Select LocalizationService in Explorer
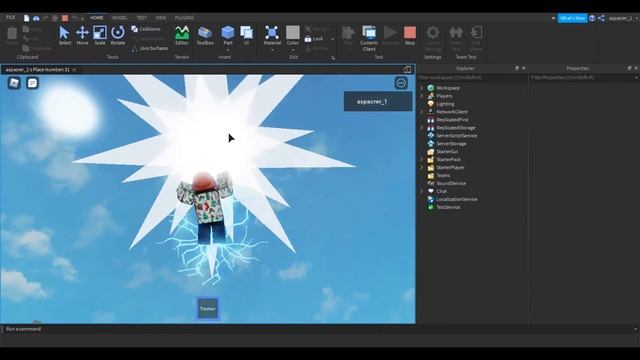This screenshot has height=360, width=640. pos(457,199)
